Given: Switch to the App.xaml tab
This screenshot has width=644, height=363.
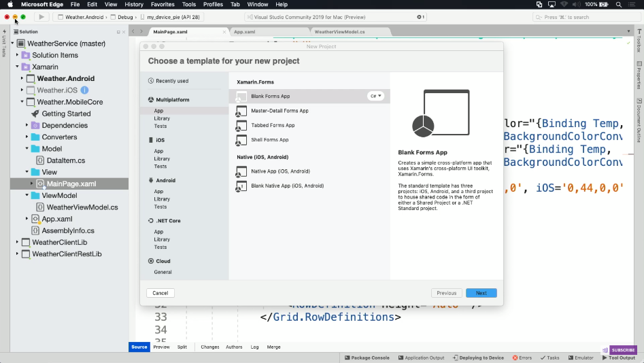Looking at the screenshot, I should click(x=244, y=32).
